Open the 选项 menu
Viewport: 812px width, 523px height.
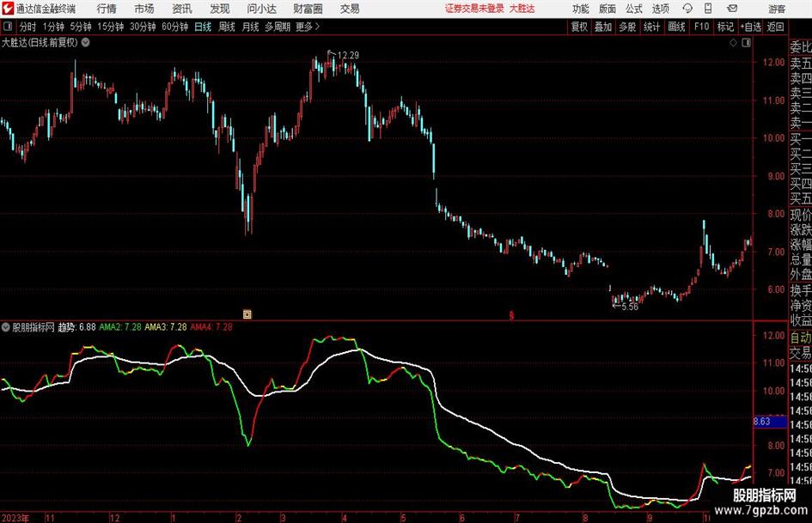tap(660, 9)
